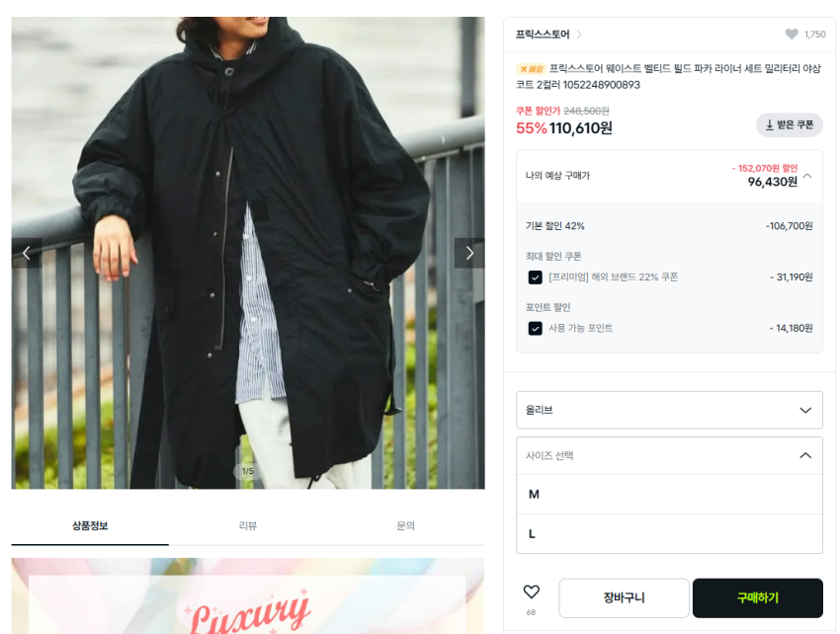The image size is (840, 634).
Task: Collapse the 나의 예상 구매가 section
Action: coord(807,176)
